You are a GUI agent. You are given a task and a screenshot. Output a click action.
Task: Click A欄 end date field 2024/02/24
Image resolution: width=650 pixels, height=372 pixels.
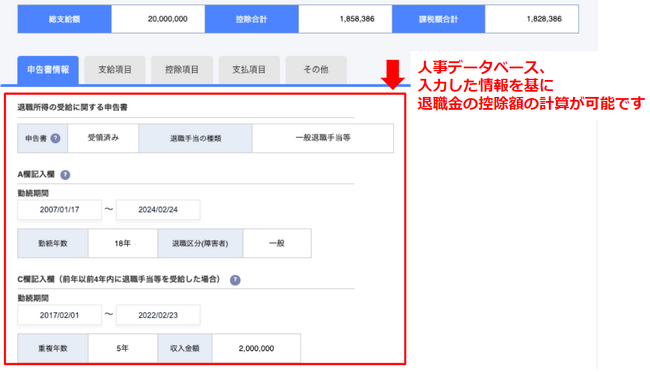click(158, 210)
